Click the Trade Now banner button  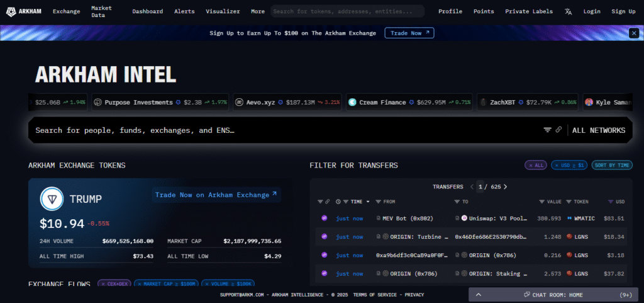pos(409,33)
